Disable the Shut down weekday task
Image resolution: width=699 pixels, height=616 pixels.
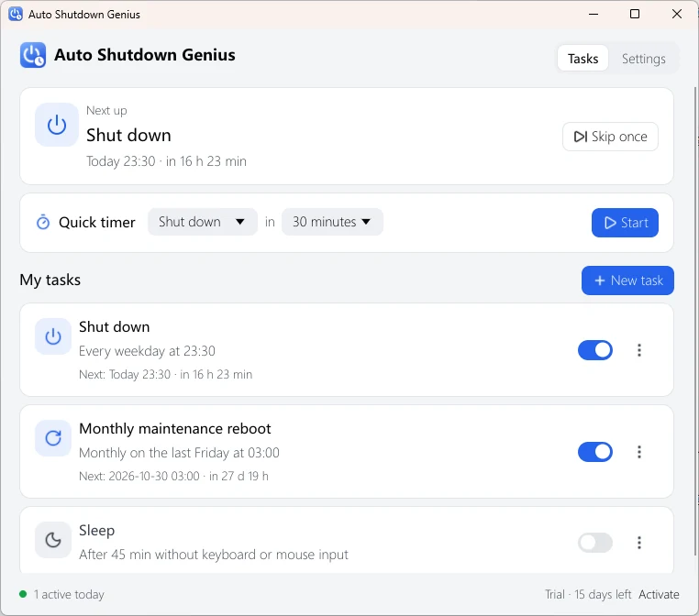(595, 350)
